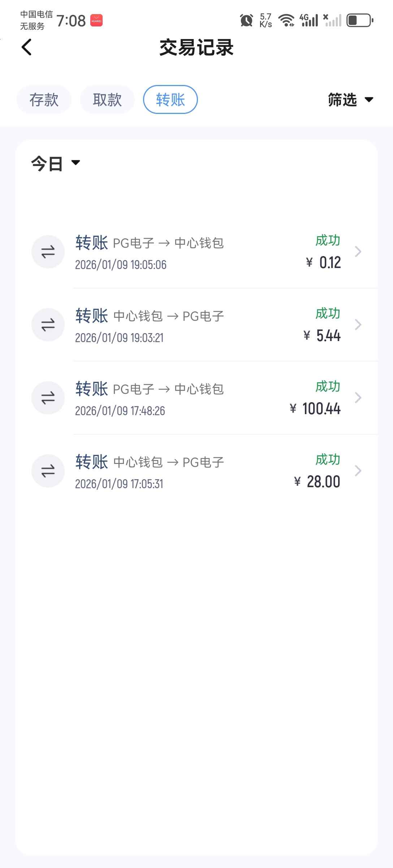Viewport: 393px width, 868px height.
Task: Open chevron for 17:05:31 transfer
Action: point(358,471)
